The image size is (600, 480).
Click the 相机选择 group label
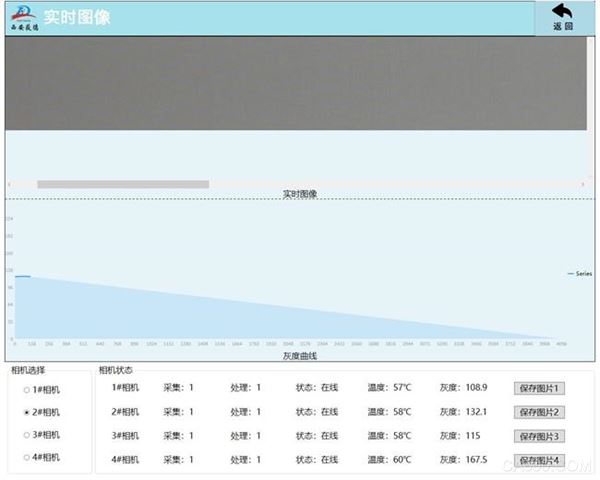coord(28,370)
